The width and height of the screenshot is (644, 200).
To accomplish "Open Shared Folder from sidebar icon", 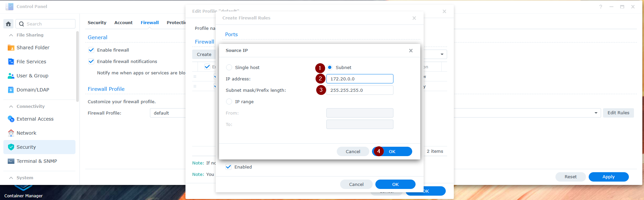I will tap(11, 48).
